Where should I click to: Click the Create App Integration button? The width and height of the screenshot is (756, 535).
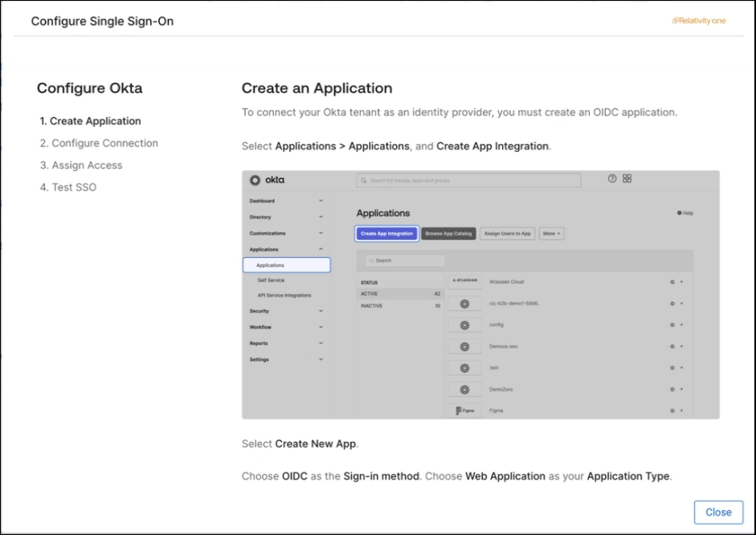click(x=386, y=234)
